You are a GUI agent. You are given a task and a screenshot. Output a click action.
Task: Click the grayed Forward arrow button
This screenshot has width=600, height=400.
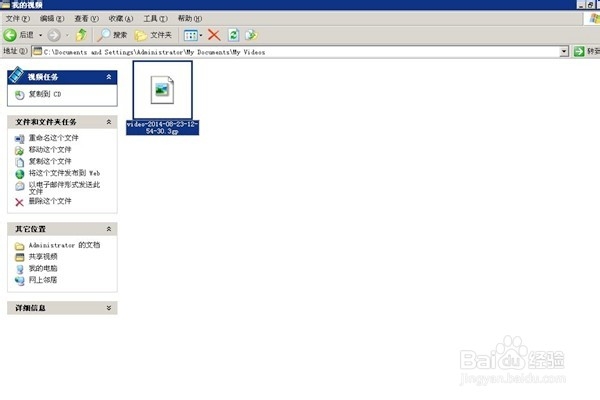click(x=54, y=35)
